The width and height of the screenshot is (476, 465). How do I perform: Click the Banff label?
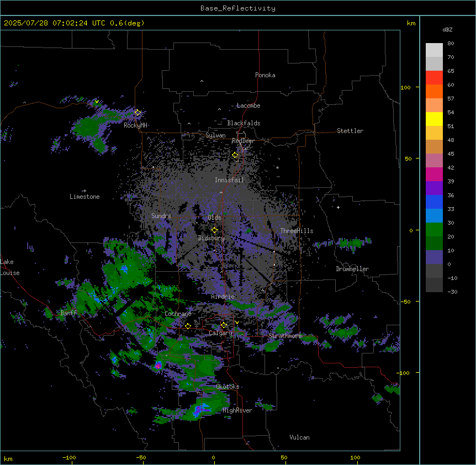tap(68, 313)
